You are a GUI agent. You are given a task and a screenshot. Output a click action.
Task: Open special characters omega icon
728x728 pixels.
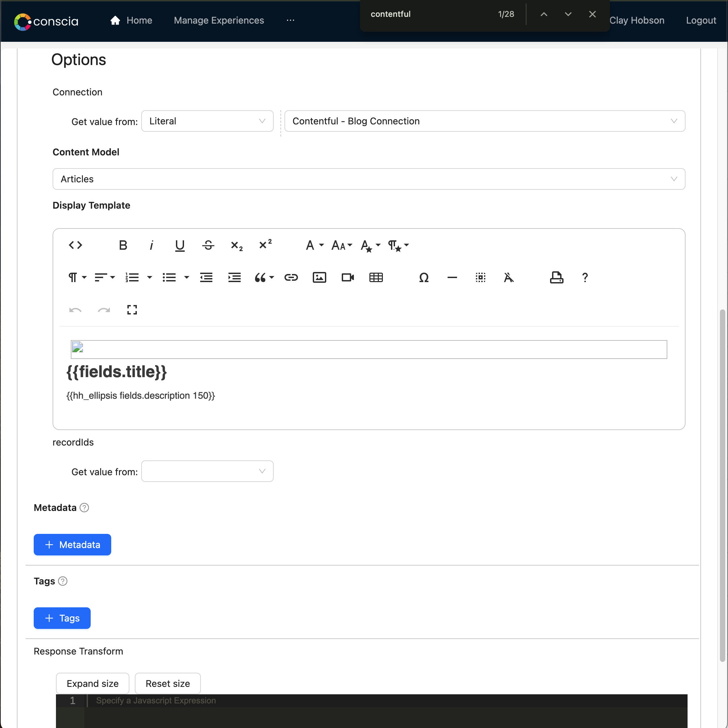[424, 278]
